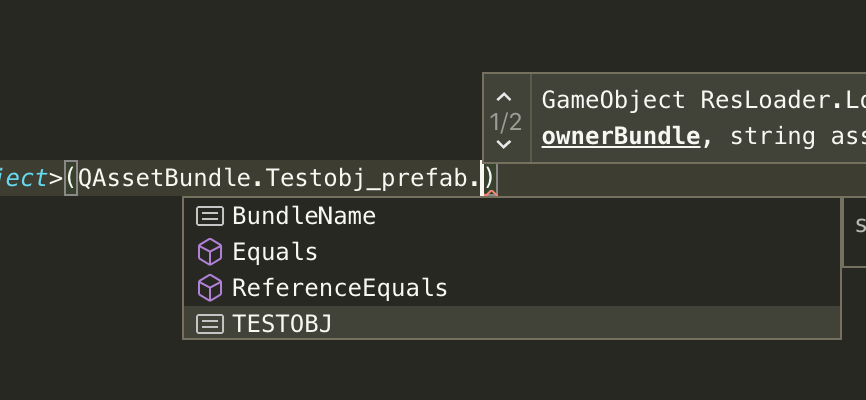Click the italic generic type text before the parenthesis

(24, 178)
